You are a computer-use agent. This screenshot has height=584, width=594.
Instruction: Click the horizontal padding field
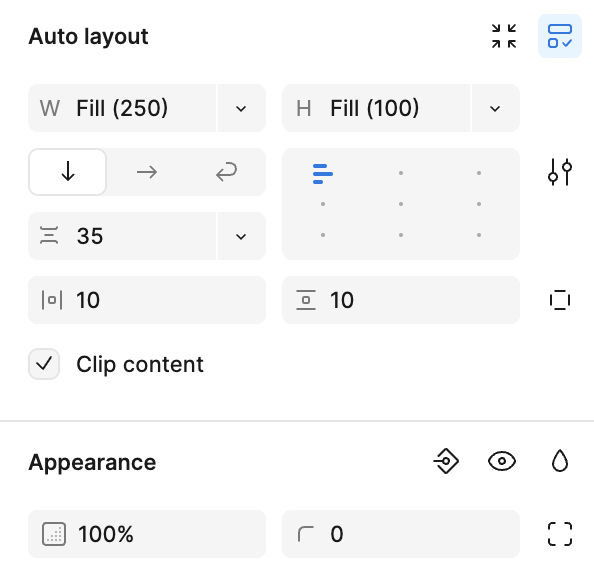(147, 300)
